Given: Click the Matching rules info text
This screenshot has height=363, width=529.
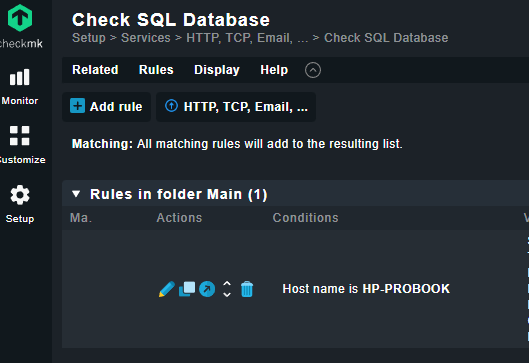Looking at the screenshot, I should pos(237,144).
